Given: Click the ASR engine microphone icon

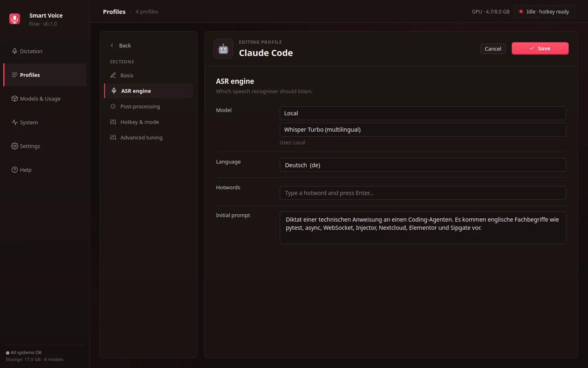Looking at the screenshot, I should 114,91.
